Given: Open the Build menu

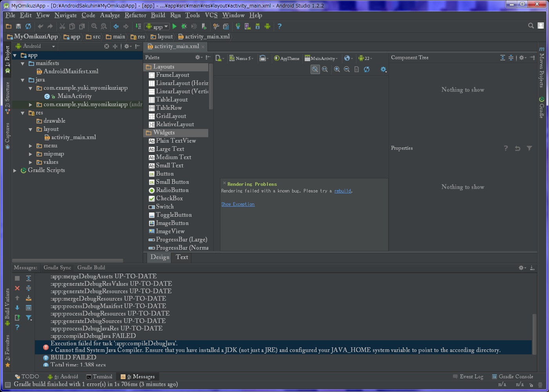Looking at the screenshot, I should pos(158,15).
